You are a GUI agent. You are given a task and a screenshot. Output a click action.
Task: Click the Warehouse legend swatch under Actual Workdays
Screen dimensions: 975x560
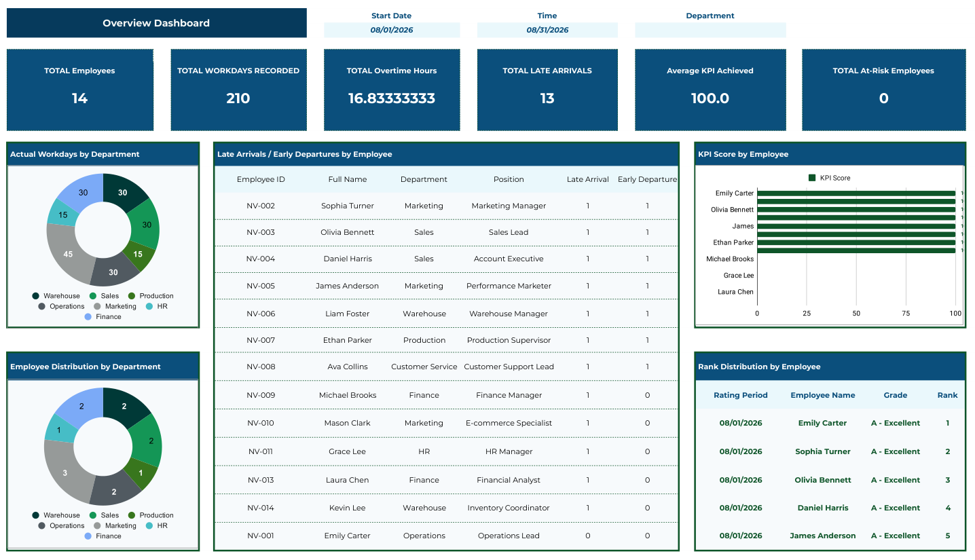[35, 296]
